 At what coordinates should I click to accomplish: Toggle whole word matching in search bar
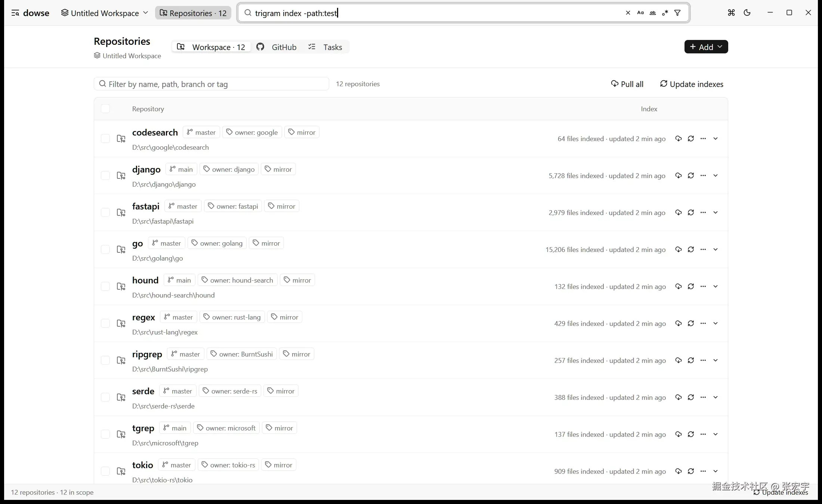pos(653,13)
